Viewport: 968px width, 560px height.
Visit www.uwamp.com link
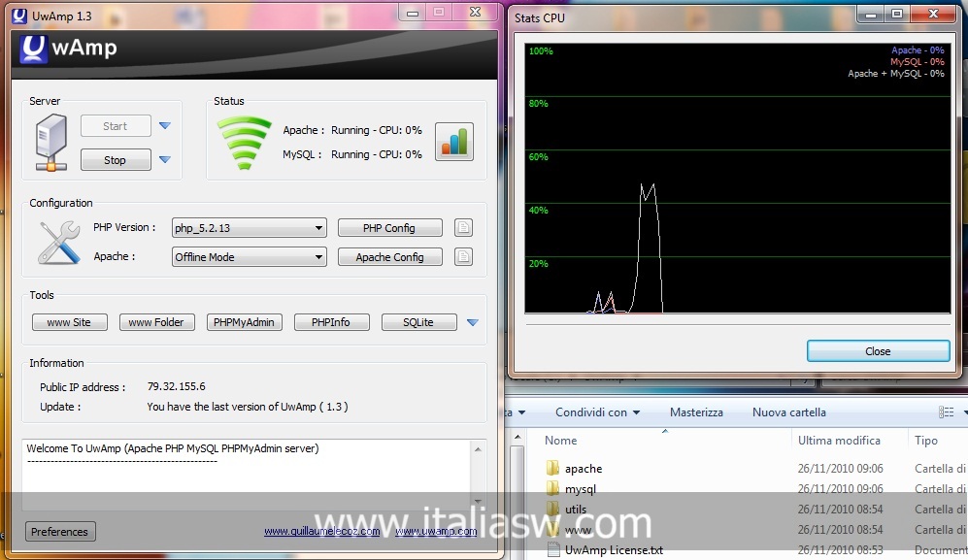(436, 531)
